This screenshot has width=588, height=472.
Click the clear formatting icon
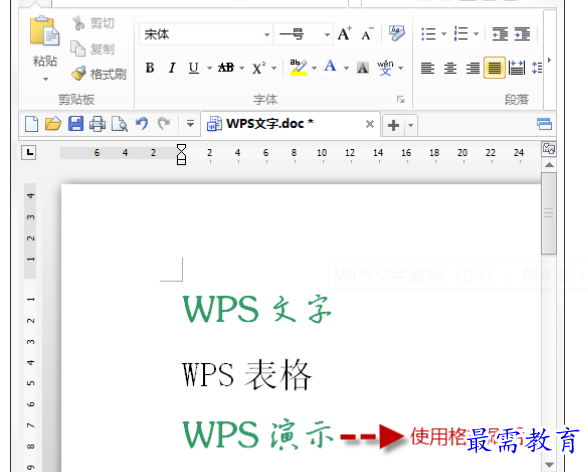(396, 34)
